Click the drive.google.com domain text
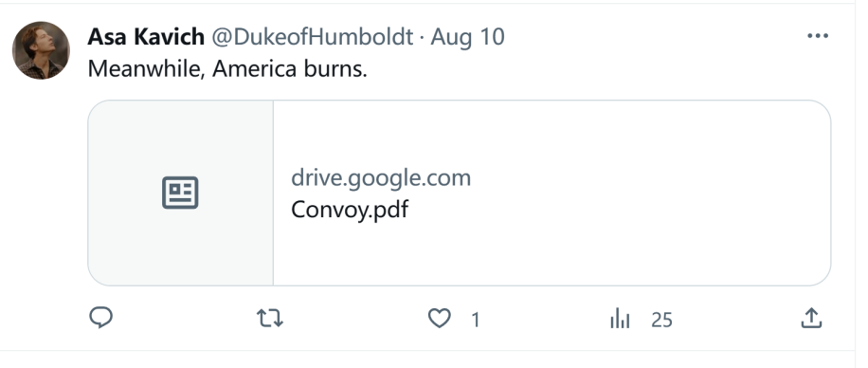Viewport: 868px width, 368px height. coord(381,178)
